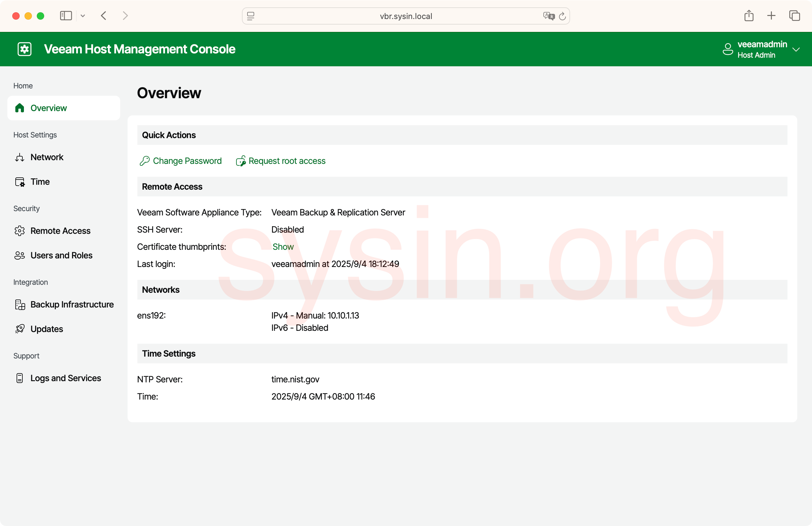Click the Safari share icon
The width and height of the screenshot is (812, 526).
749,16
